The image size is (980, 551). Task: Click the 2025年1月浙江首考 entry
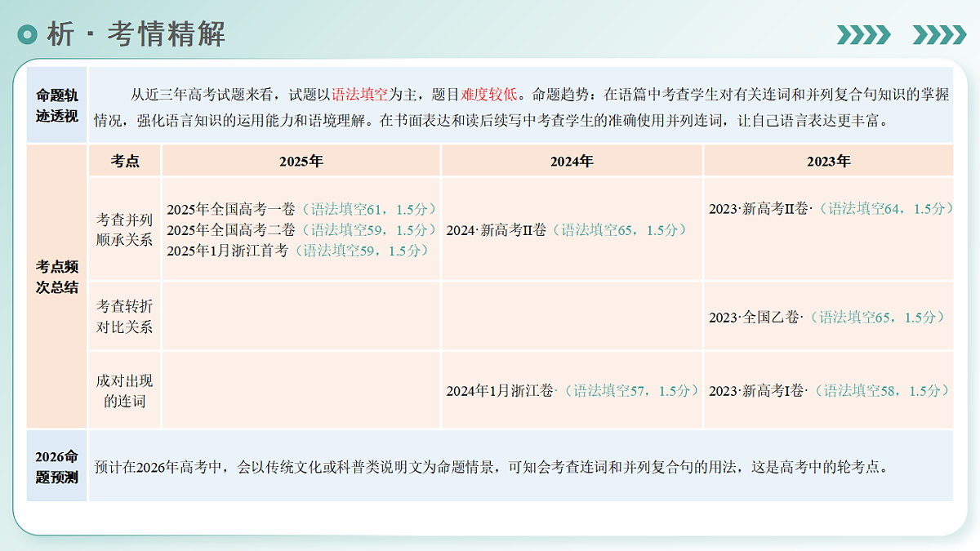[x=298, y=251]
